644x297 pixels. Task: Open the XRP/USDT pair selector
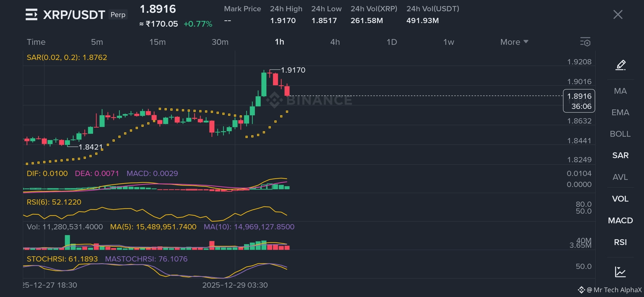(74, 15)
